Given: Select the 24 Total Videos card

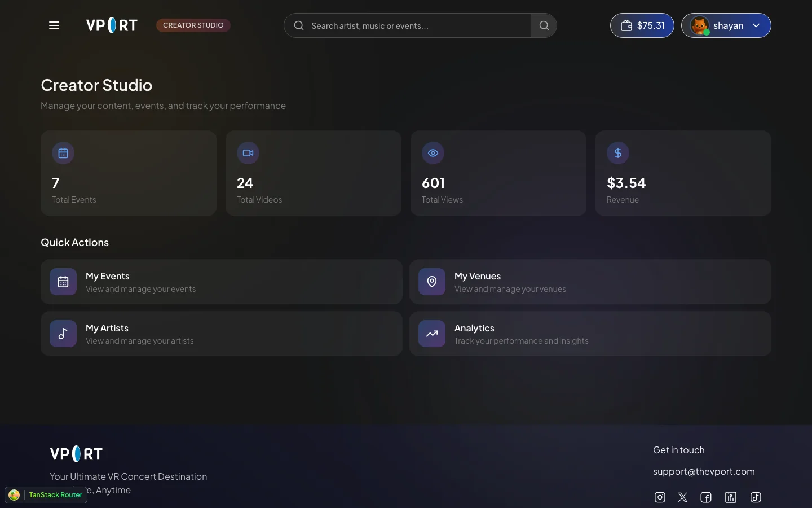Looking at the screenshot, I should coord(314,173).
